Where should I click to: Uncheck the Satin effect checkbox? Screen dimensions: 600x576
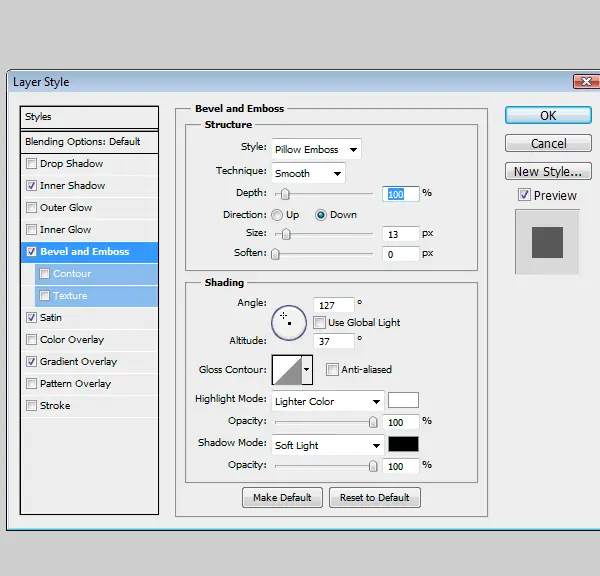(x=31, y=318)
